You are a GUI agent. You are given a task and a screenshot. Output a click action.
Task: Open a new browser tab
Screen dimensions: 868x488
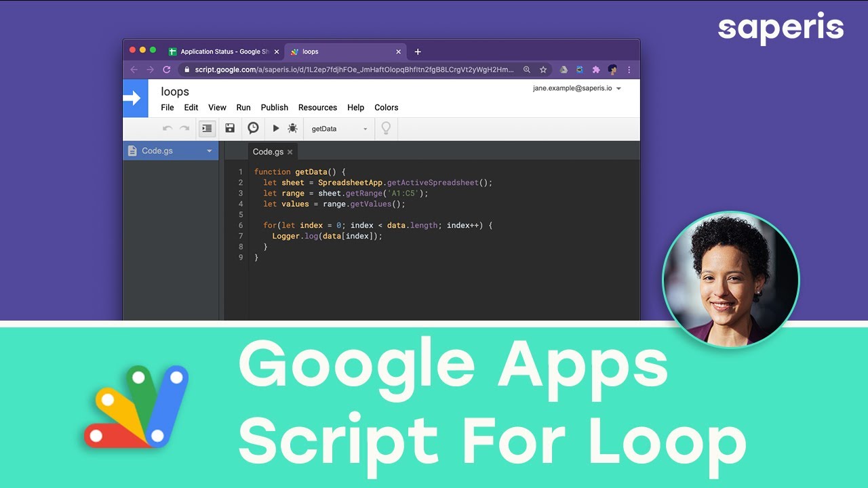(418, 52)
